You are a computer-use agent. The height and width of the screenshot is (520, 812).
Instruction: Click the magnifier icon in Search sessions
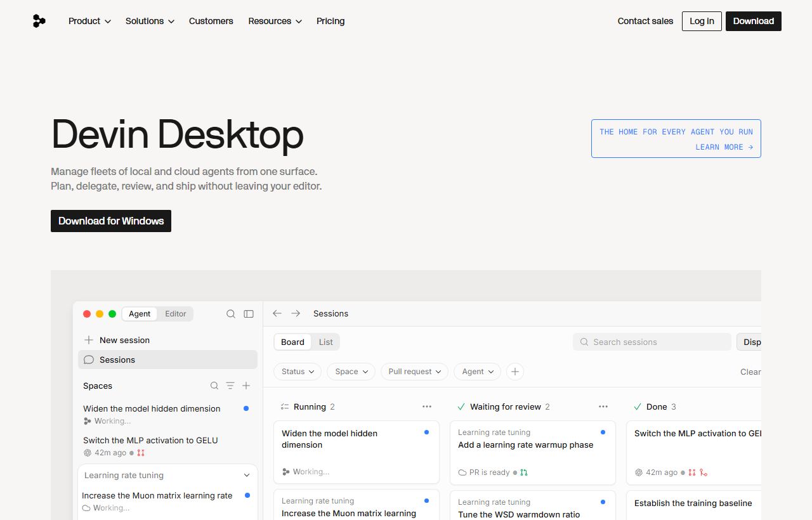(x=584, y=342)
